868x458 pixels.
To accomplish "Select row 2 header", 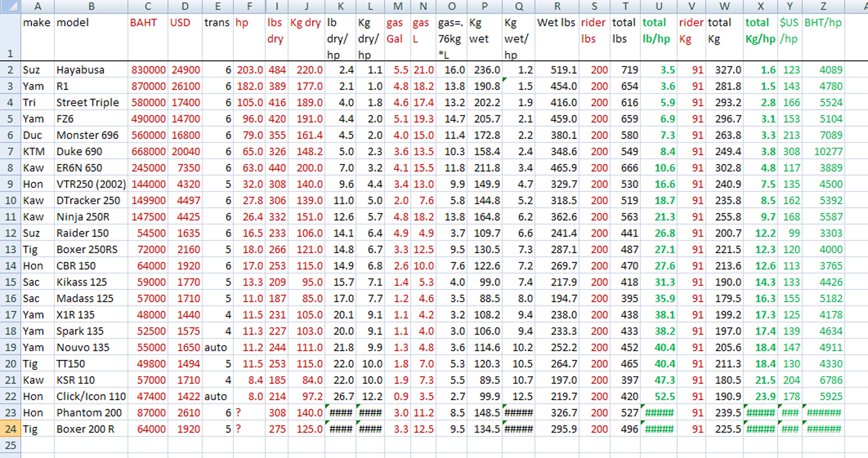I will (x=10, y=70).
